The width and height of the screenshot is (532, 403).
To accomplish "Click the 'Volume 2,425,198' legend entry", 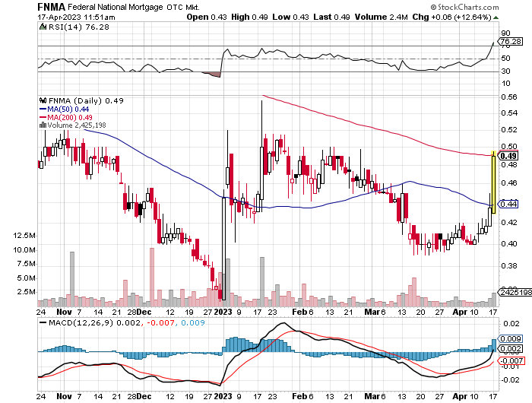I will pyautogui.click(x=77, y=125).
